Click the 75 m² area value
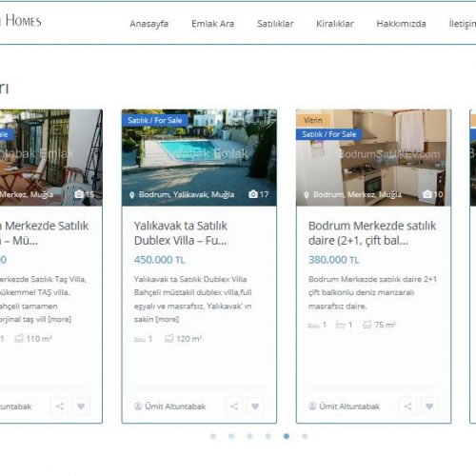Image resolution: width=476 pixels, height=476 pixels. click(385, 325)
